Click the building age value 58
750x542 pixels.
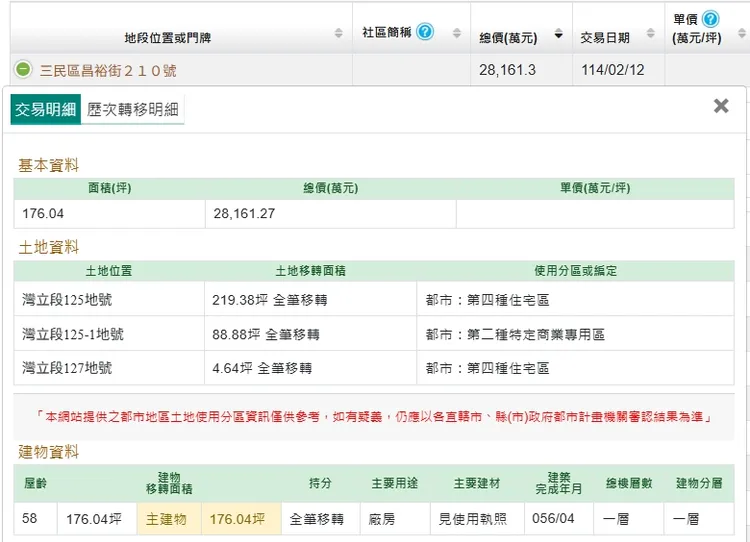coord(29,518)
